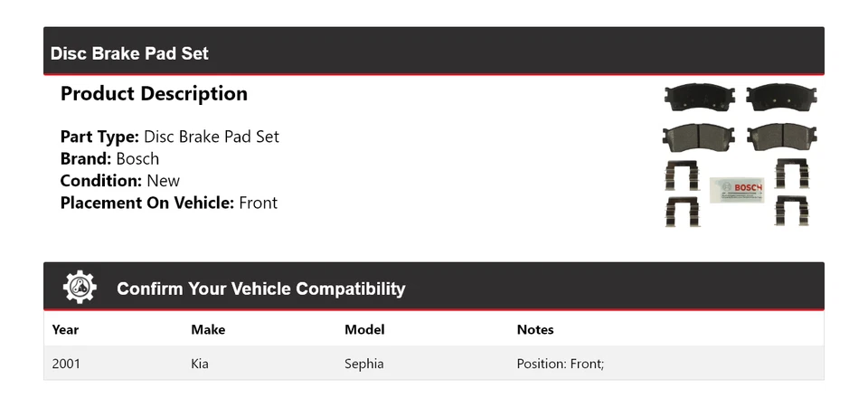Click the "Placement On Vehicle: Front" line
868x407 pixels.
point(168,203)
